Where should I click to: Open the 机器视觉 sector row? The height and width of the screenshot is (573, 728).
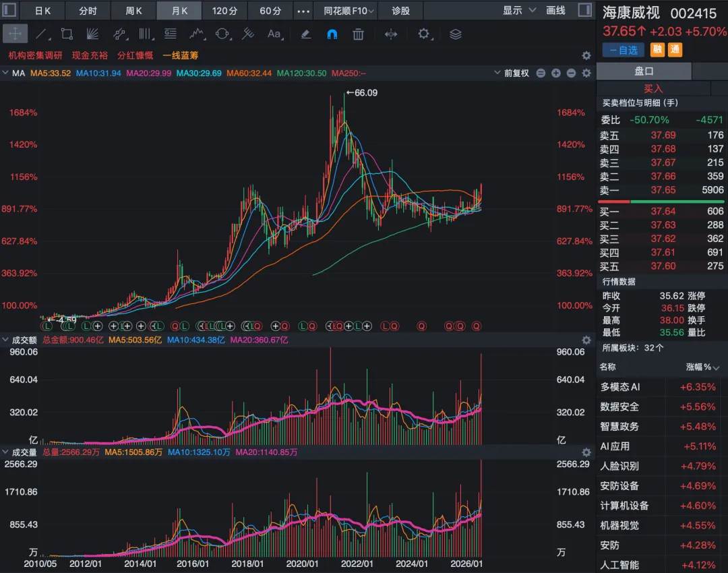pyautogui.click(x=662, y=526)
